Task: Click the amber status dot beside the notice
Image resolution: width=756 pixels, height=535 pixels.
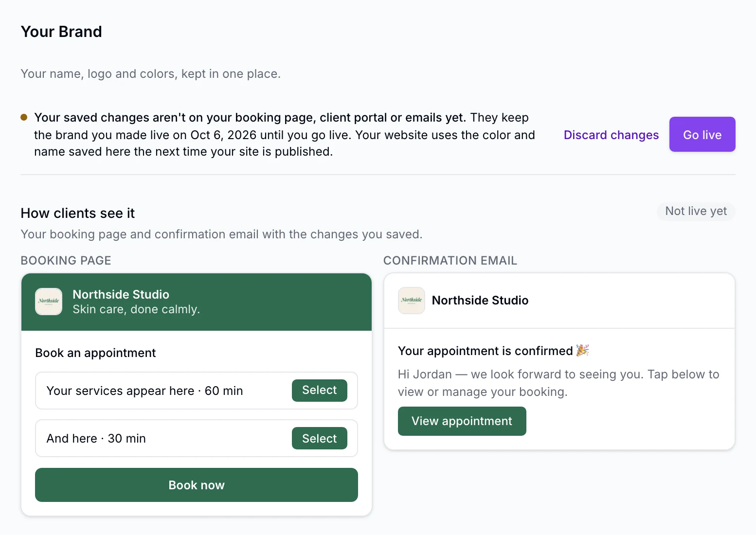Action: coord(24,117)
